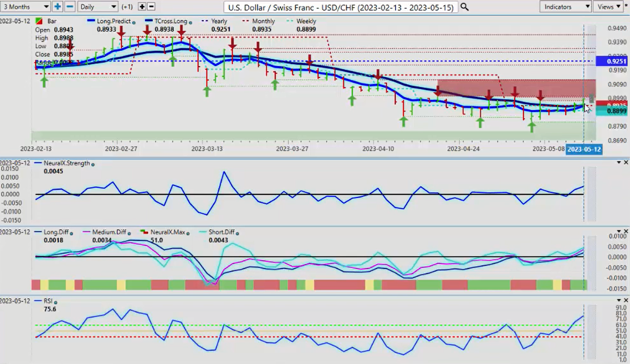Expand the Indicators dropdown
This screenshot has width=630, height=364.
(x=566, y=7)
